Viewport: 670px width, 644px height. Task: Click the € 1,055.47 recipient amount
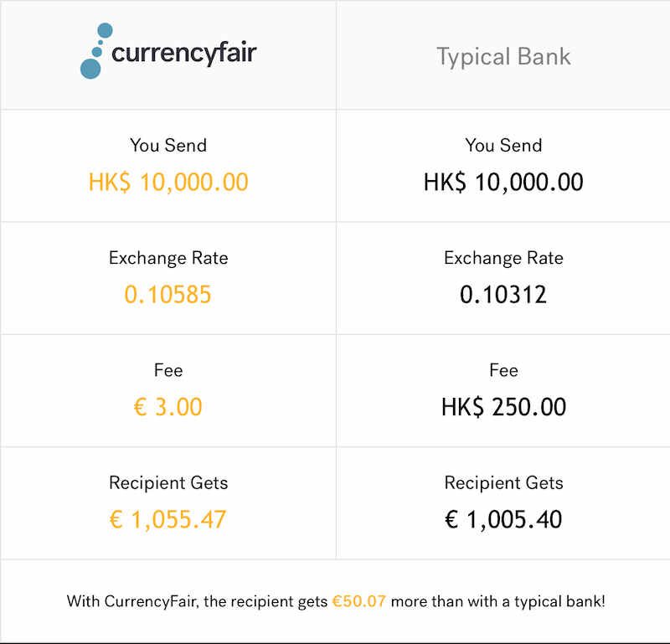pyautogui.click(x=168, y=520)
